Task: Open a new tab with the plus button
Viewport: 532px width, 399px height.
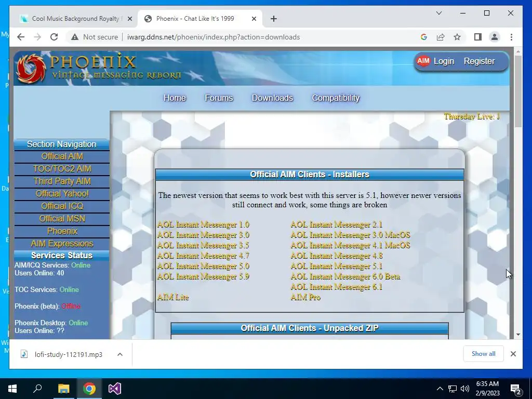Action: [x=274, y=19]
